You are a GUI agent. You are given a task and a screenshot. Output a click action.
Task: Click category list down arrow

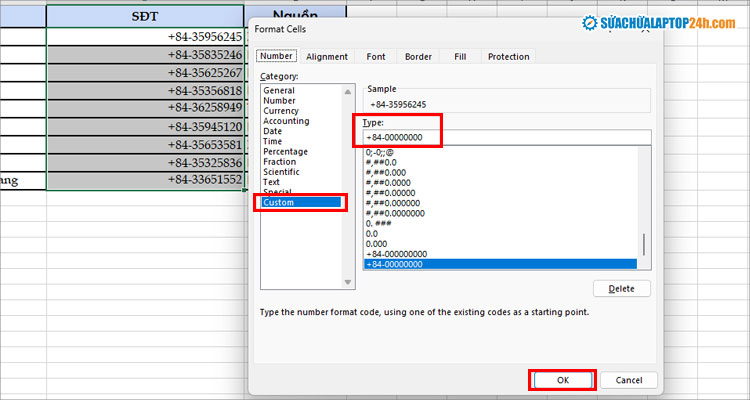pos(348,282)
